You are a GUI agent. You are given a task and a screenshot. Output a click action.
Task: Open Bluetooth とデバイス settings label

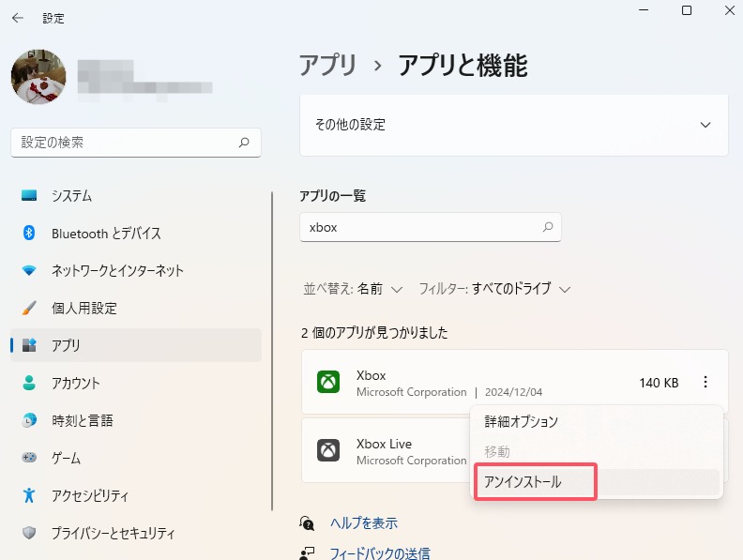click(106, 233)
